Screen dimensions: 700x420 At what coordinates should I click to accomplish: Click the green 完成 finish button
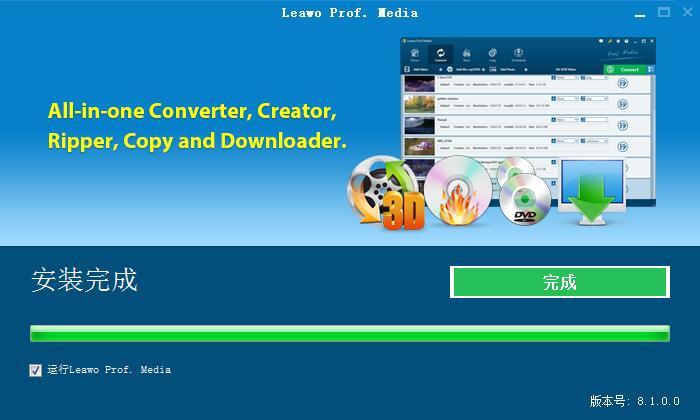coord(560,282)
